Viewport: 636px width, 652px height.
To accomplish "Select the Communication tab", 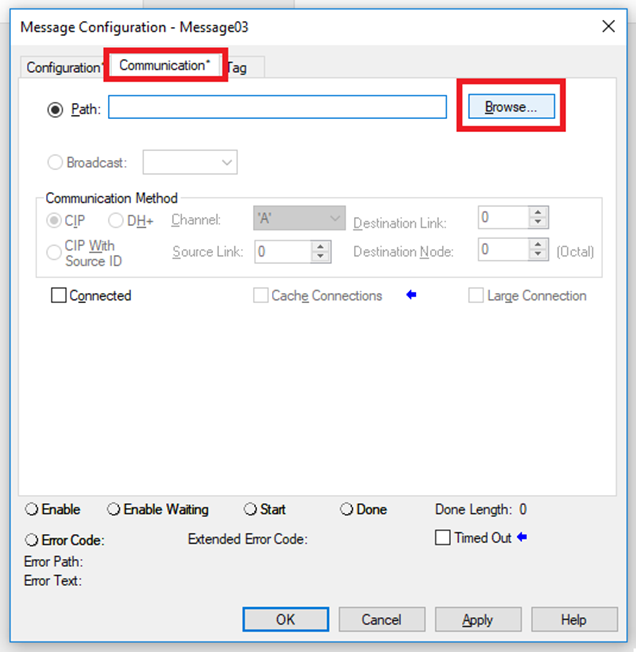I will click(165, 66).
